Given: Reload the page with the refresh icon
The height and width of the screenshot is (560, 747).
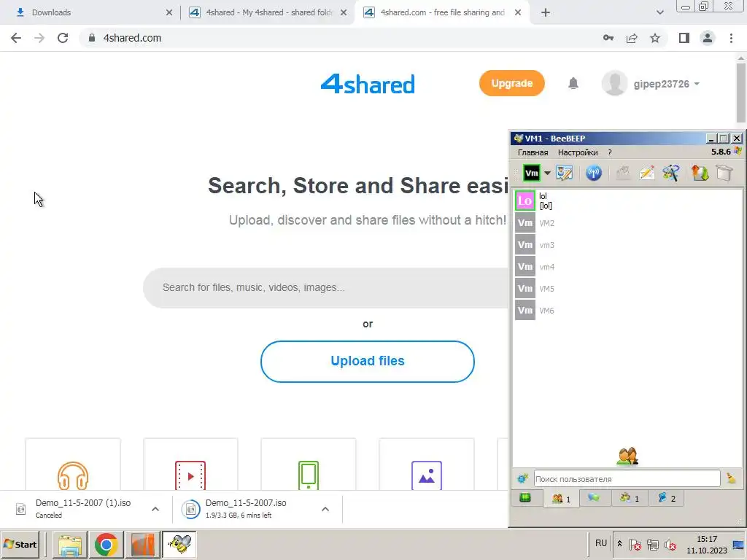Looking at the screenshot, I should click(63, 38).
